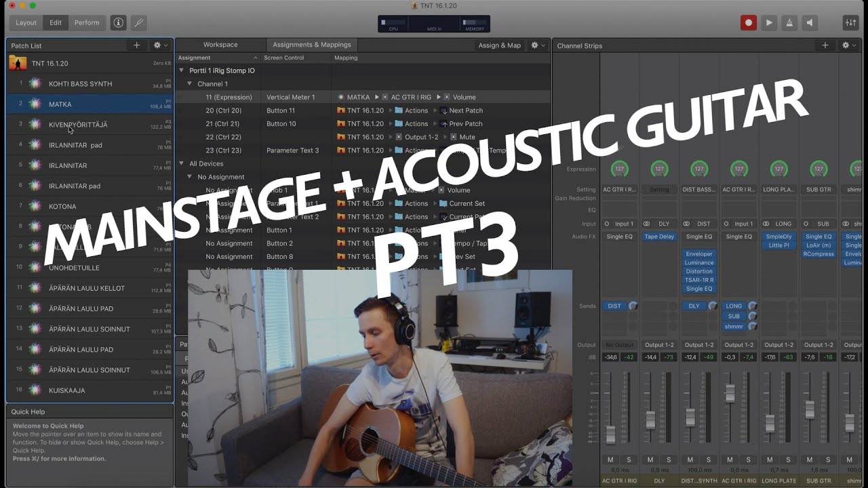This screenshot has height=488, width=868.
Task: Click the Play button in the toolbar
Action: (769, 22)
